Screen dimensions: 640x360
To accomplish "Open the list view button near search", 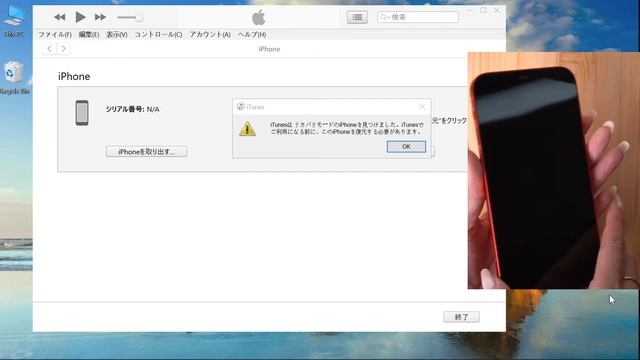I will 357,17.
